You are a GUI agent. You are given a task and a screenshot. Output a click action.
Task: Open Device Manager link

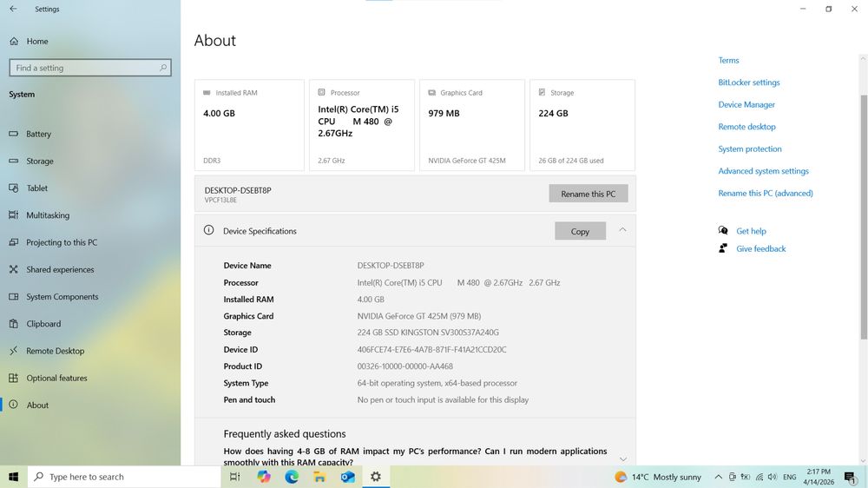[746, 105]
